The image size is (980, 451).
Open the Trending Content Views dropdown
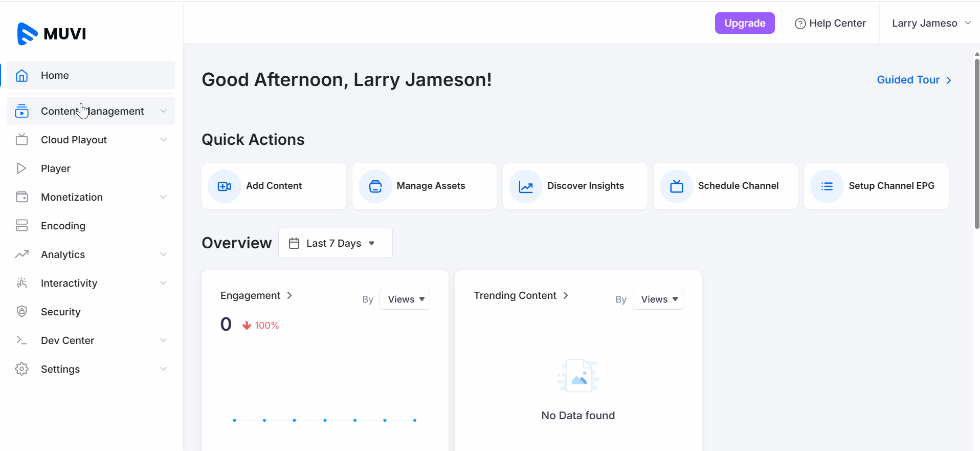[658, 299]
